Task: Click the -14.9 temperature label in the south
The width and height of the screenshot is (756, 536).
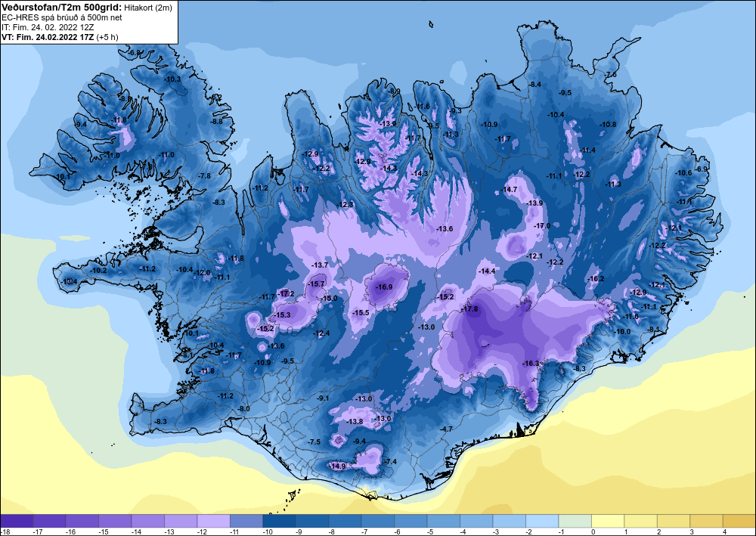Action: (x=337, y=466)
